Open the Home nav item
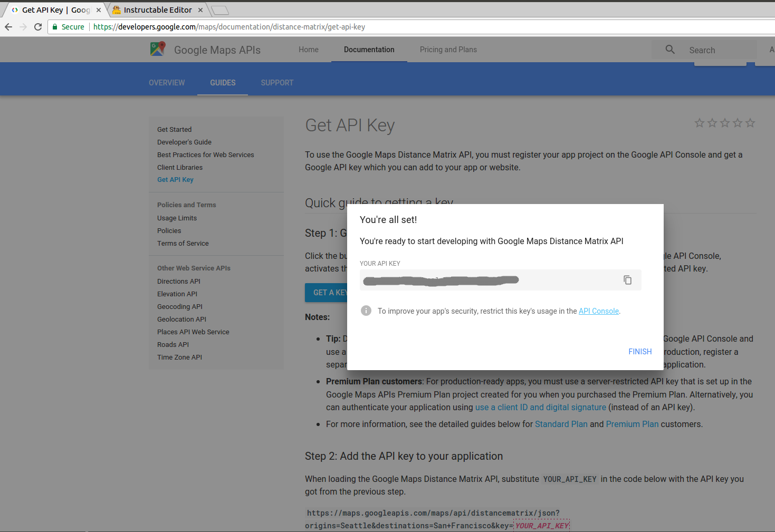 coord(309,50)
